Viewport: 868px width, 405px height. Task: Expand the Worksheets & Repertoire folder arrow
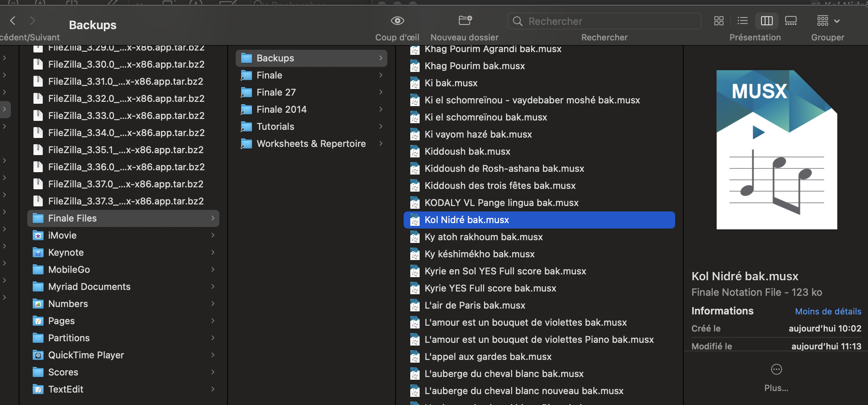(381, 144)
